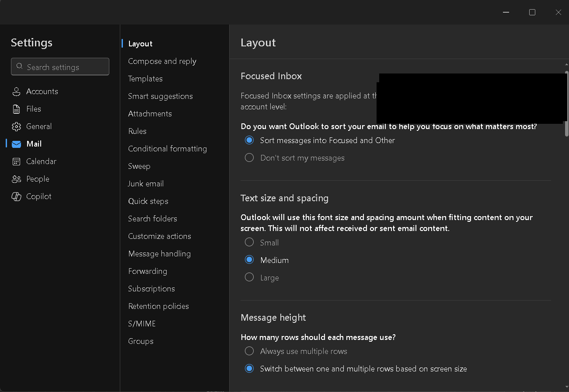Select the Mail envelope icon
The height and width of the screenshot is (392, 569).
point(17,144)
